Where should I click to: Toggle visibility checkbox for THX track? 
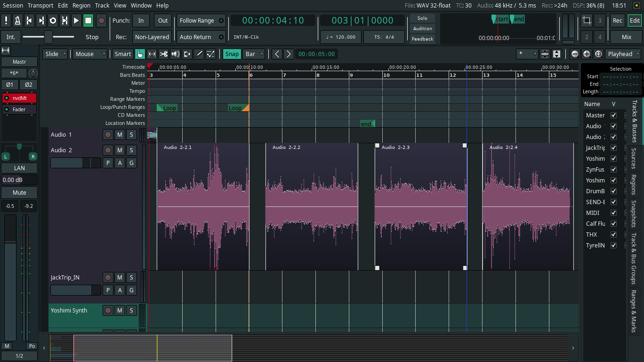pos(613,235)
